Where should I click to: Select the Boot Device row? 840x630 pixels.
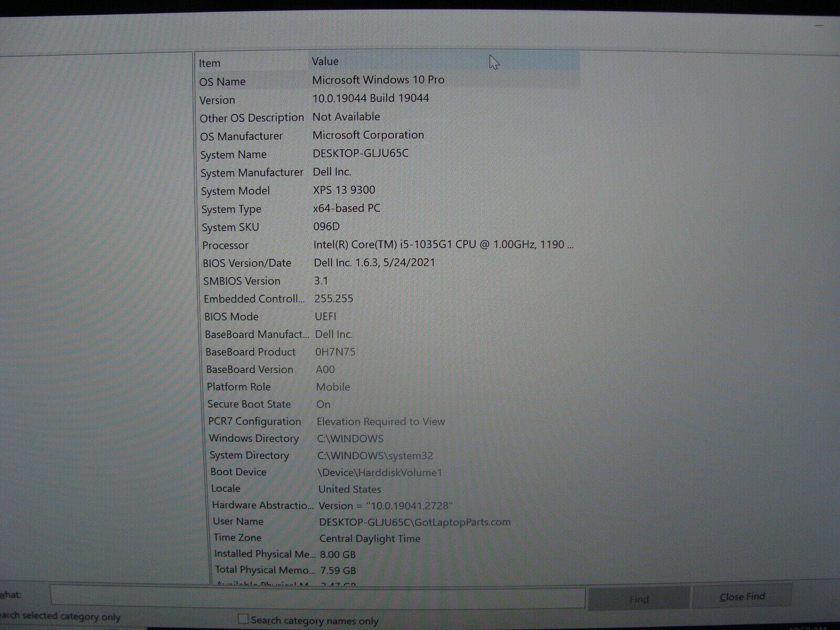point(315,472)
